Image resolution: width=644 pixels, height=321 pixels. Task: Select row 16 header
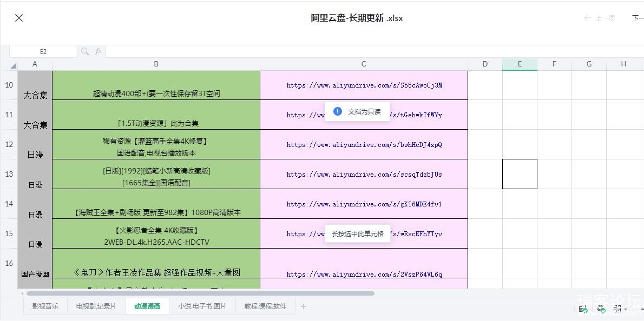(9, 263)
